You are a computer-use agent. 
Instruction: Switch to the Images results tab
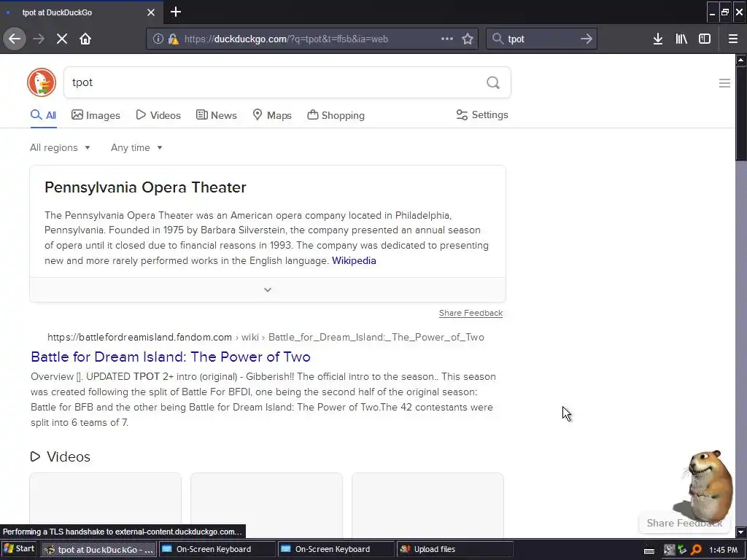pos(96,115)
